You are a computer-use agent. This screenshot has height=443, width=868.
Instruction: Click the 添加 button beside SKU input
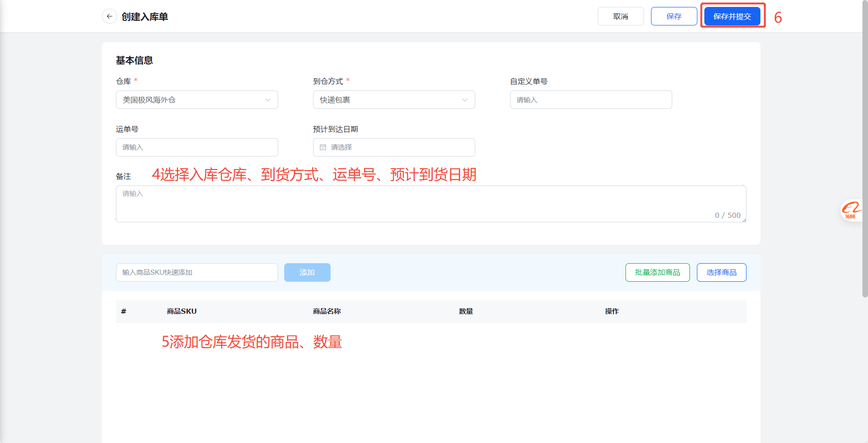(x=307, y=272)
